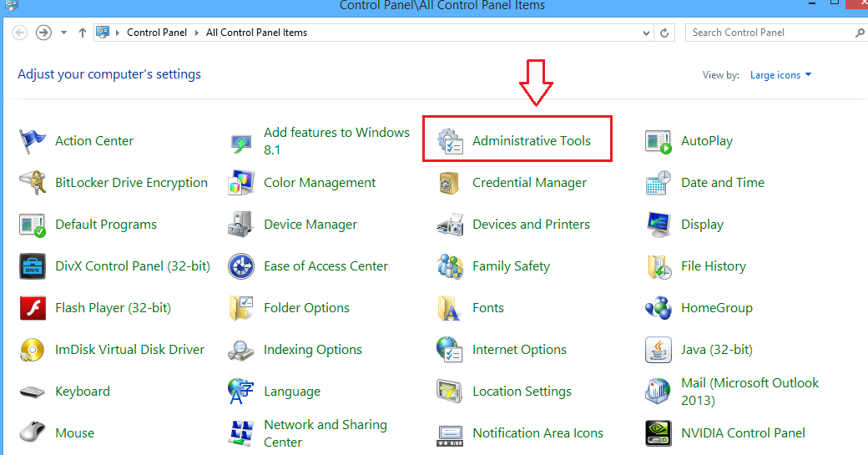
Task: Open the Mail (Microsoft Outlook 2013) link
Action: click(749, 392)
